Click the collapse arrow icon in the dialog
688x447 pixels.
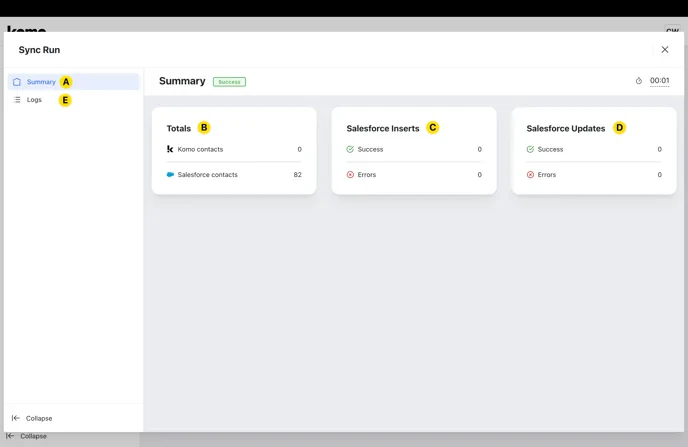(16, 418)
